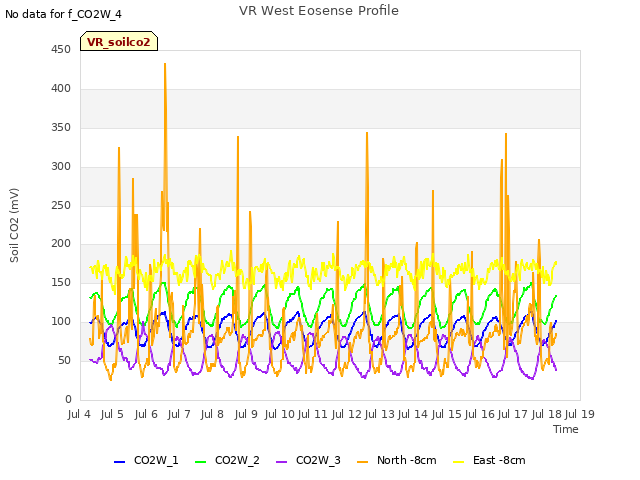Click the Jul 5 x-axis tick label
The image size is (640, 480).
pyautogui.click(x=112, y=414)
